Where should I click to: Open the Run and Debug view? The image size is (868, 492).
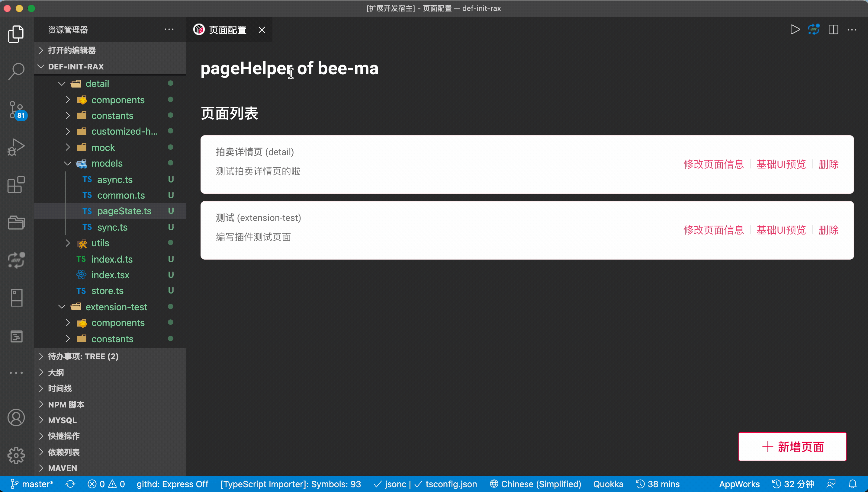coord(16,147)
